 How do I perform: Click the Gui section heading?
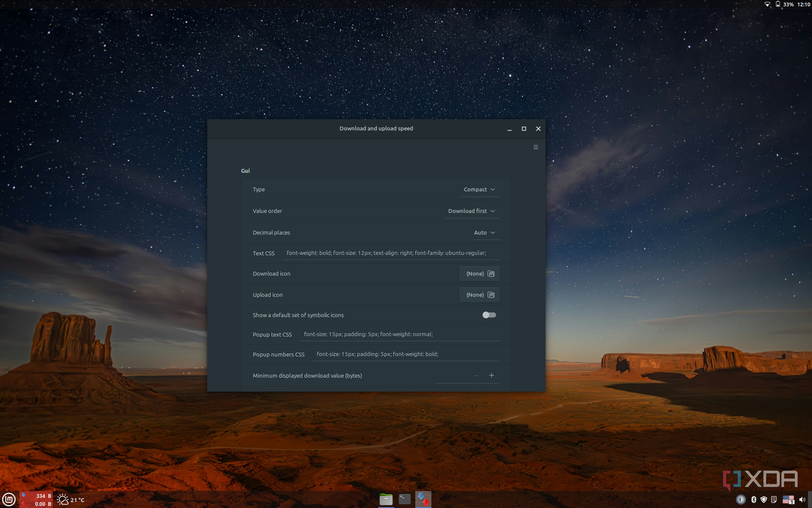pyautogui.click(x=245, y=171)
